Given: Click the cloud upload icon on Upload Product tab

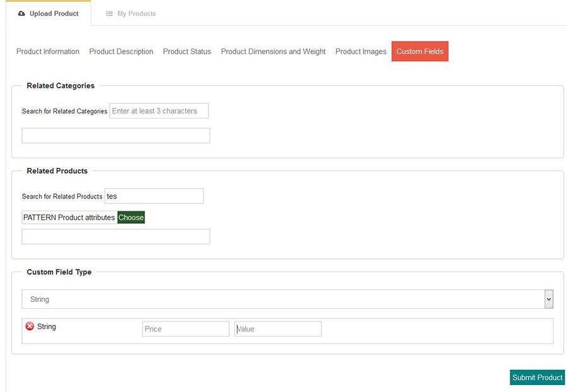Looking at the screenshot, I should (21, 13).
